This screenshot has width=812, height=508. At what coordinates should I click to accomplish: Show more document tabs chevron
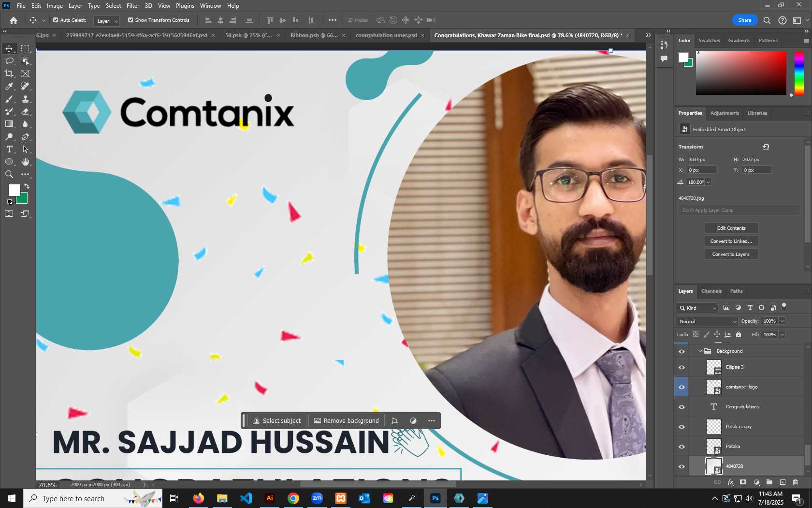tap(648, 35)
